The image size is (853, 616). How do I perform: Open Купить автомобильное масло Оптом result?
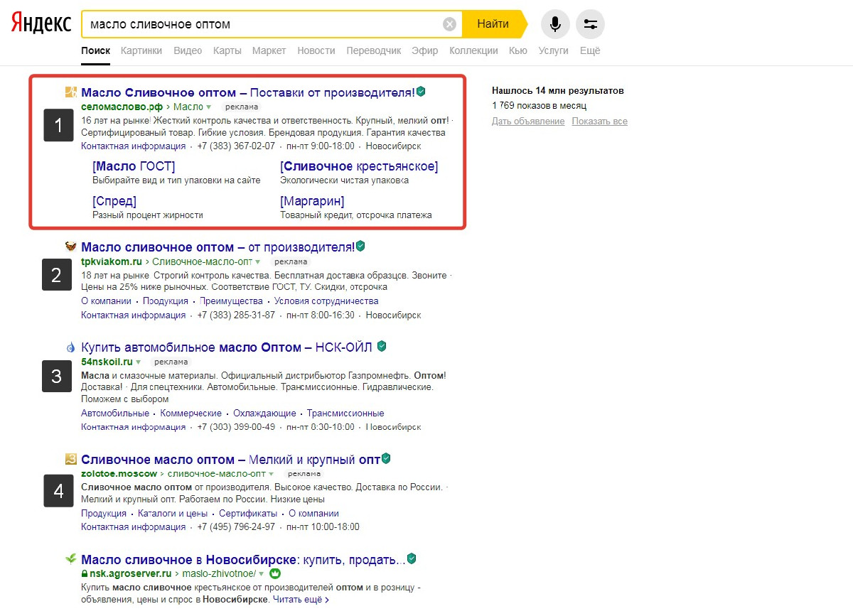click(228, 347)
